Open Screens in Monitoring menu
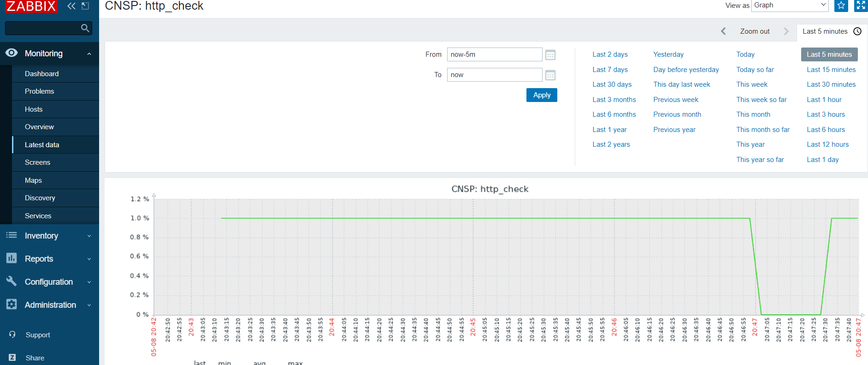Viewport: 868px width, 365px height. (55, 162)
